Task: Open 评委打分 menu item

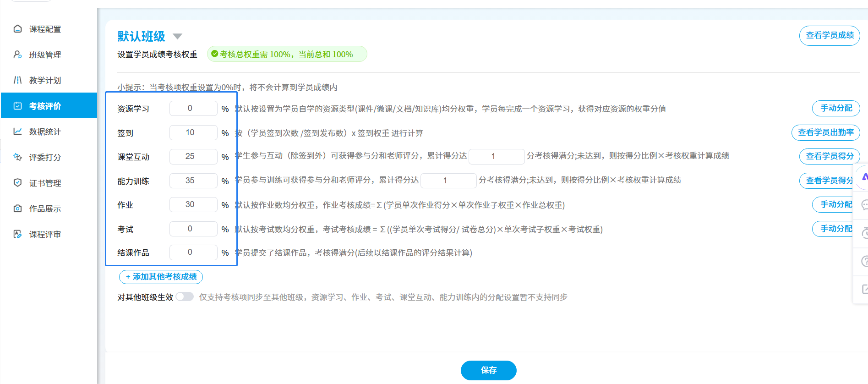Action: (45, 158)
